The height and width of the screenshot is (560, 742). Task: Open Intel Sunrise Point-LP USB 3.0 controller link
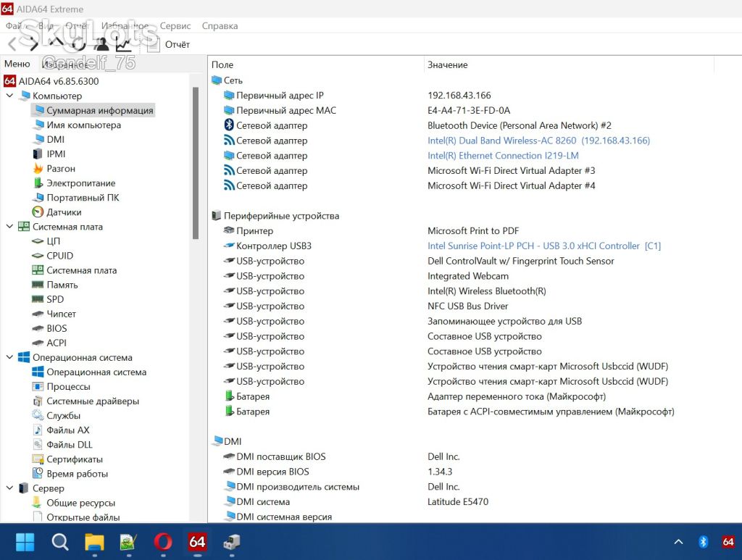click(544, 246)
